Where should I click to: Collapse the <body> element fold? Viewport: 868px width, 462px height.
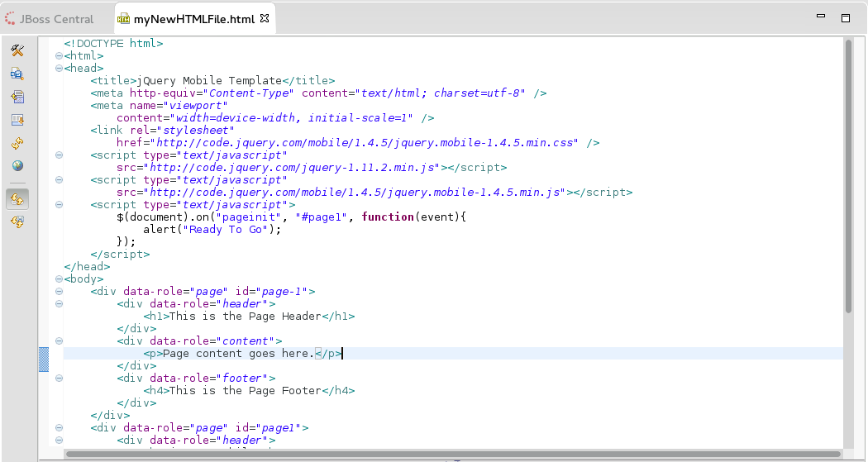point(59,279)
